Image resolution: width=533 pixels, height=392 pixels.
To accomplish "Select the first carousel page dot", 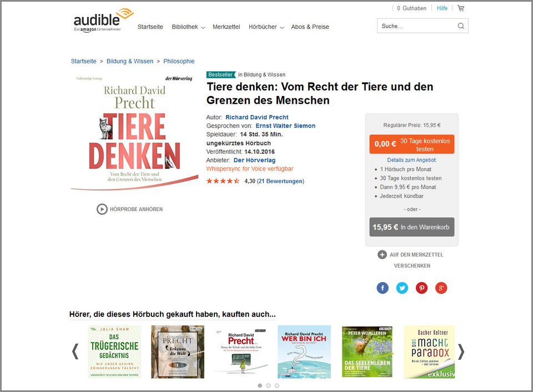I will pyautogui.click(x=260, y=385).
